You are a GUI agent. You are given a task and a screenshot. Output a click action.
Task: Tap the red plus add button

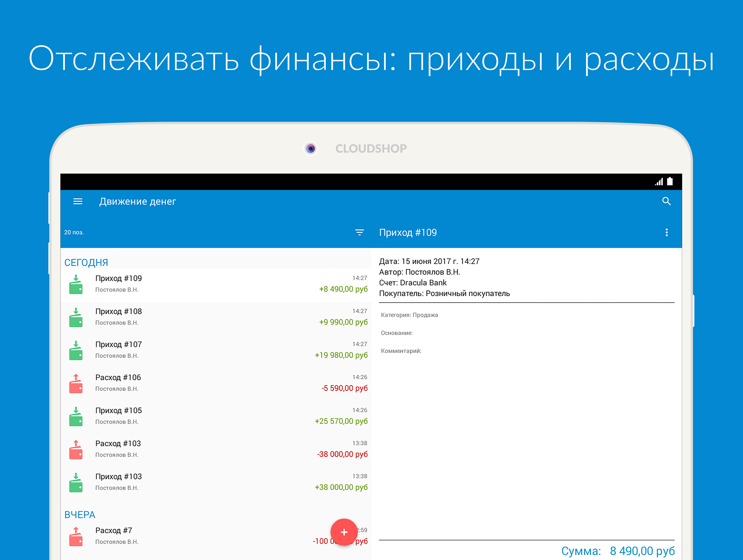click(x=344, y=532)
